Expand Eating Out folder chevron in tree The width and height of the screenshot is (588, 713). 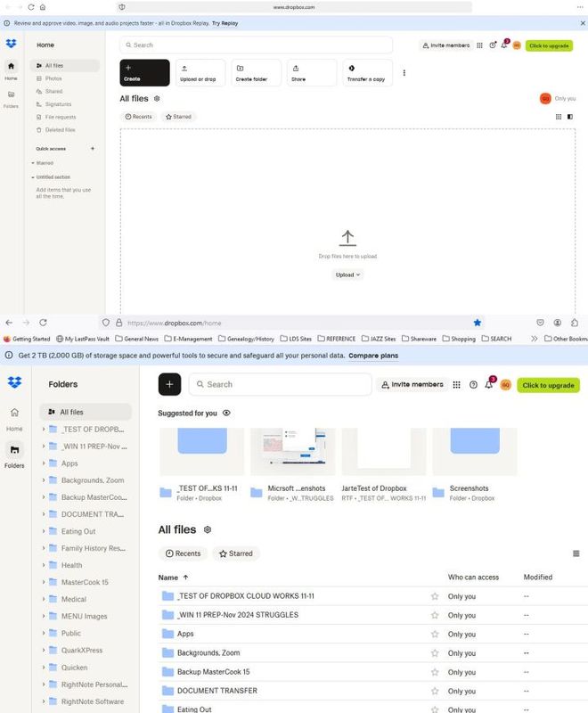44,531
